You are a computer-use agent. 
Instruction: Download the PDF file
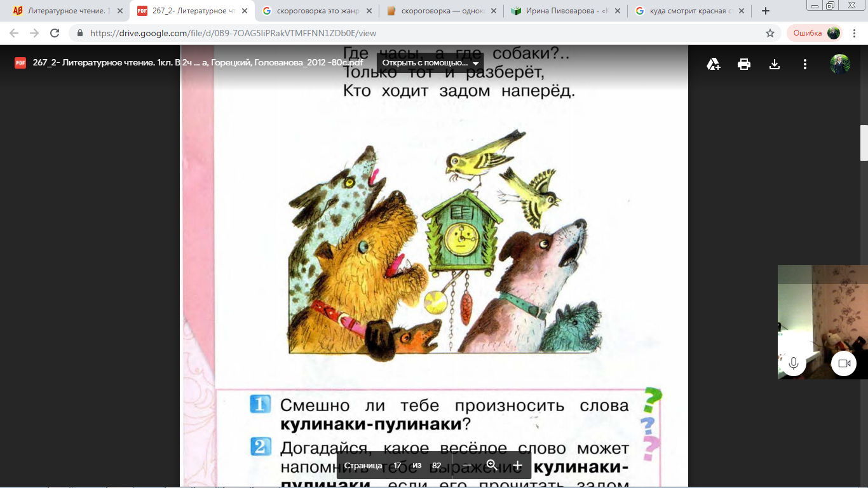[775, 64]
